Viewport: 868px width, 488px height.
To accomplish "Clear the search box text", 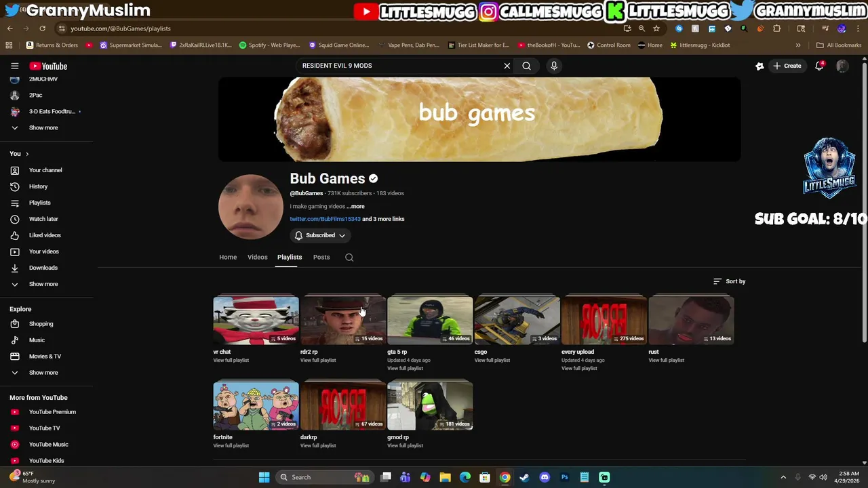I will (x=507, y=66).
